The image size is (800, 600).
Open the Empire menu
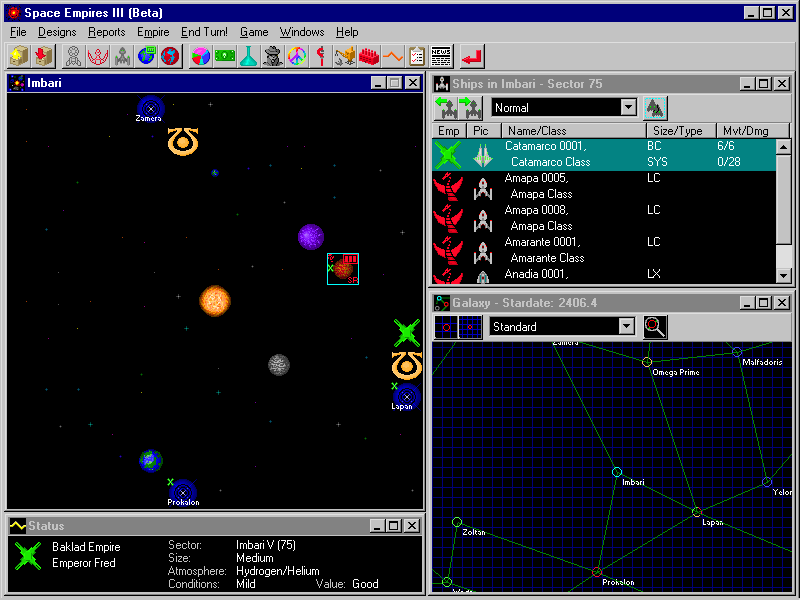(153, 32)
